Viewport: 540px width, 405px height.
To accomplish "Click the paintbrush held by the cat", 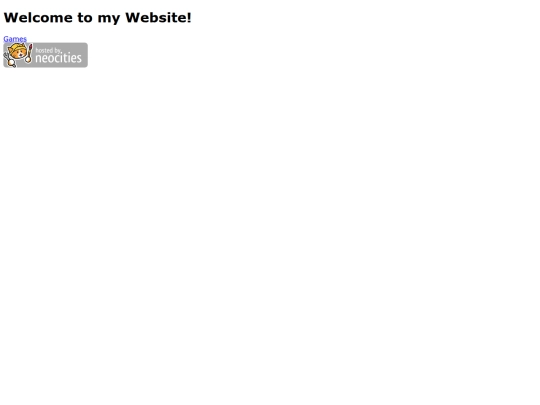I will (29, 53).
